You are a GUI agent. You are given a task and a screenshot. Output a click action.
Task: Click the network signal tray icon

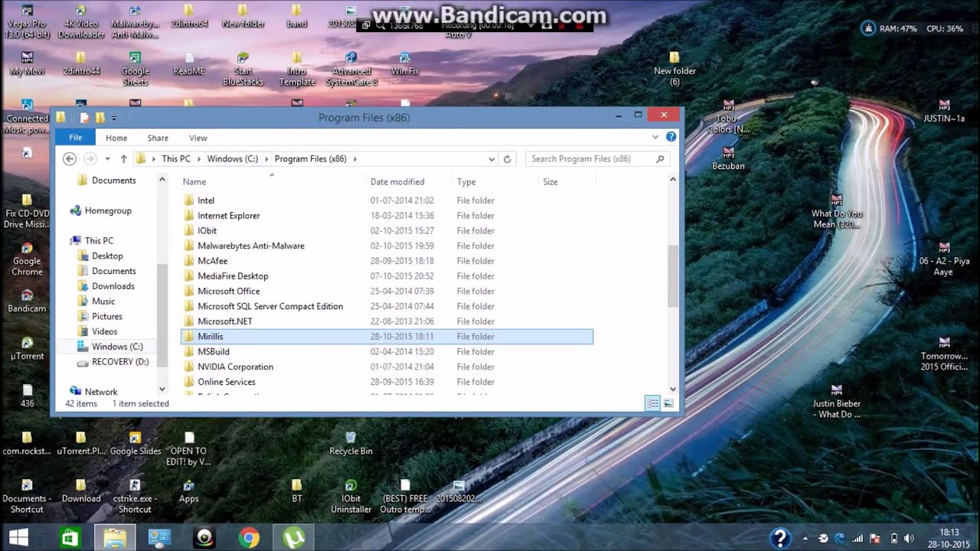(858, 538)
